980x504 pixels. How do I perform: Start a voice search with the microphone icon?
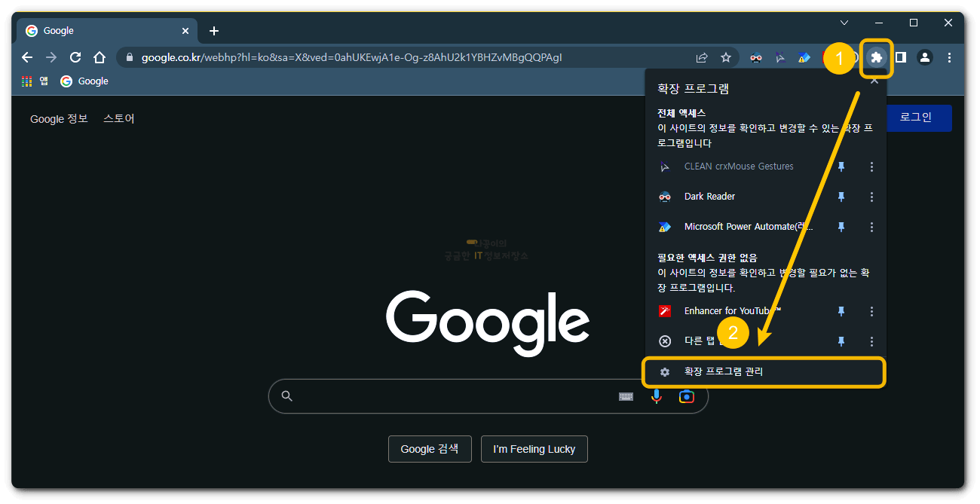tap(657, 396)
